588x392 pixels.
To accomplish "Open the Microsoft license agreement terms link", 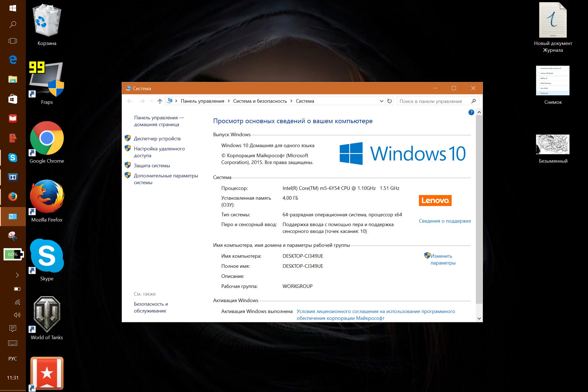I will 376,315.
